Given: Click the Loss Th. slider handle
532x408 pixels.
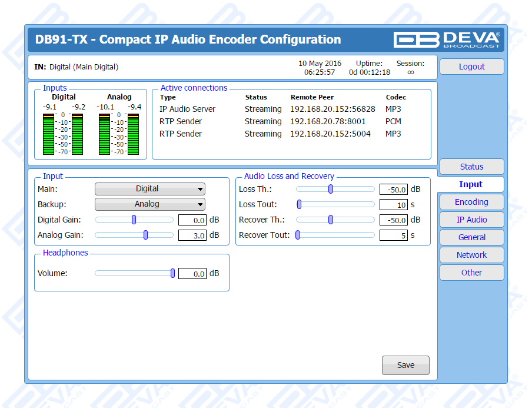Looking at the screenshot, I should (x=331, y=189).
